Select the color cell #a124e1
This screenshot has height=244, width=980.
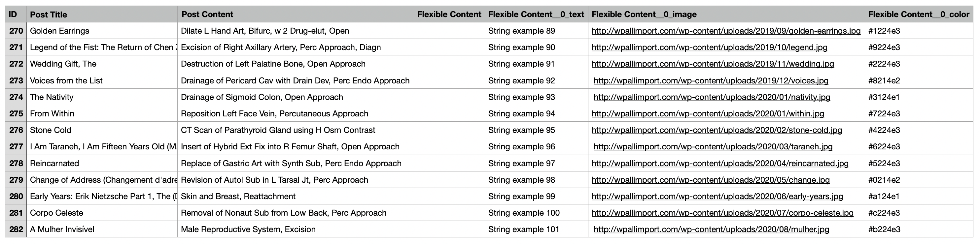pyautogui.click(x=884, y=196)
